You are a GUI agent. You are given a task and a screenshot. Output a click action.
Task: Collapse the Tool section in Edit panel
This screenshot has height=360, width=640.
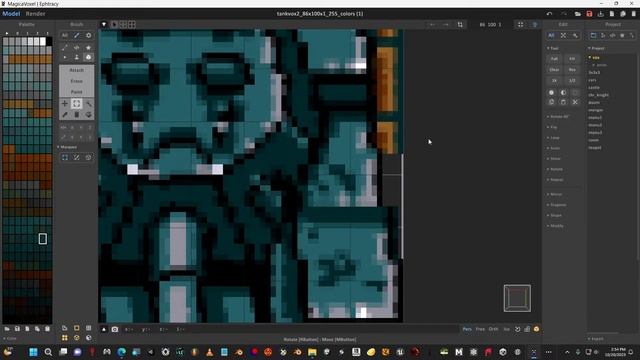(x=553, y=48)
